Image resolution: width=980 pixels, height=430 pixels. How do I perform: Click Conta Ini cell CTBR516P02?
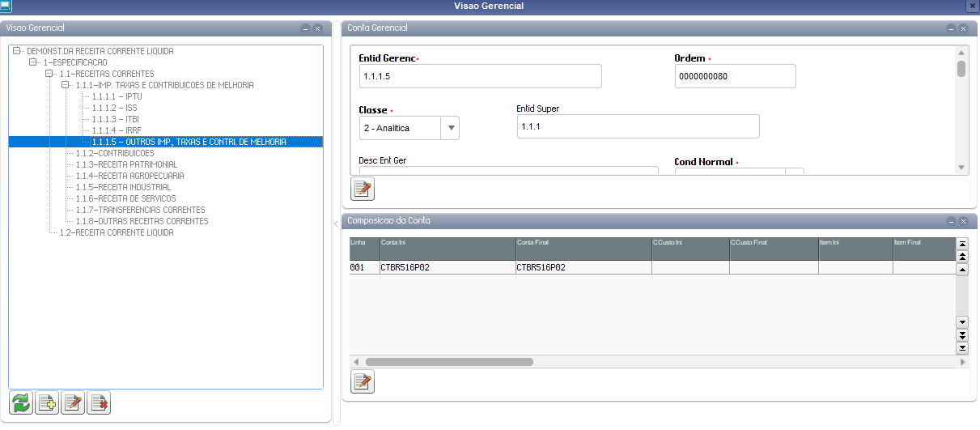(x=447, y=267)
